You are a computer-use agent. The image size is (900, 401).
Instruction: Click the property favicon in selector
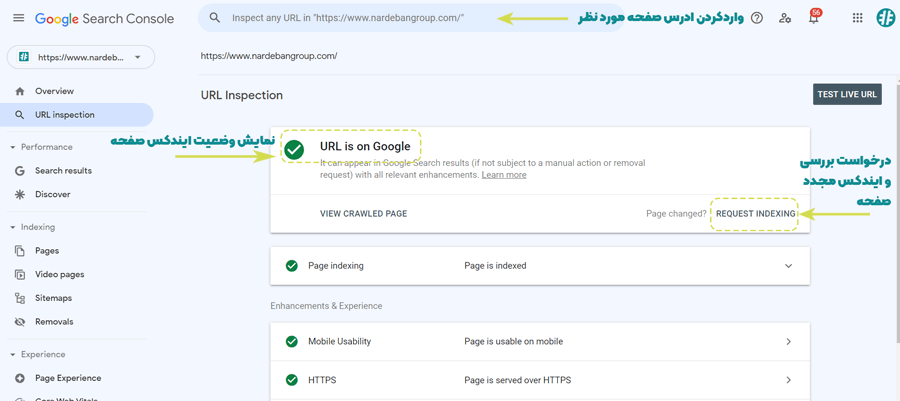24,57
